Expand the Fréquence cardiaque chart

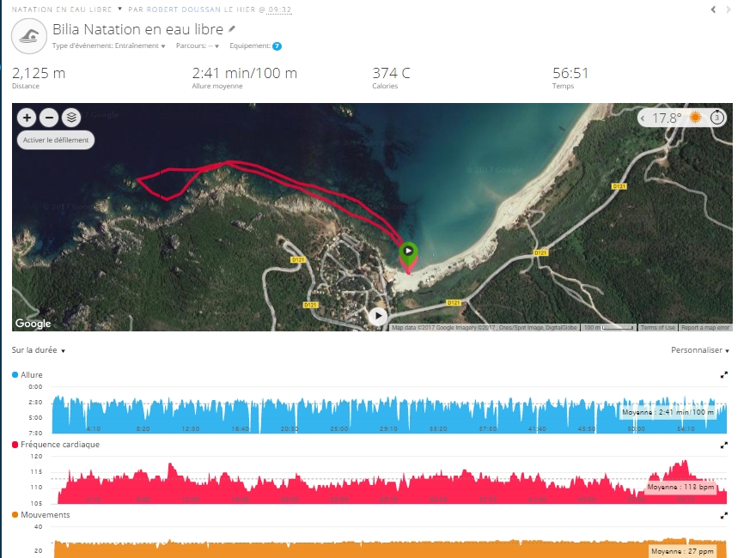pyautogui.click(x=723, y=446)
